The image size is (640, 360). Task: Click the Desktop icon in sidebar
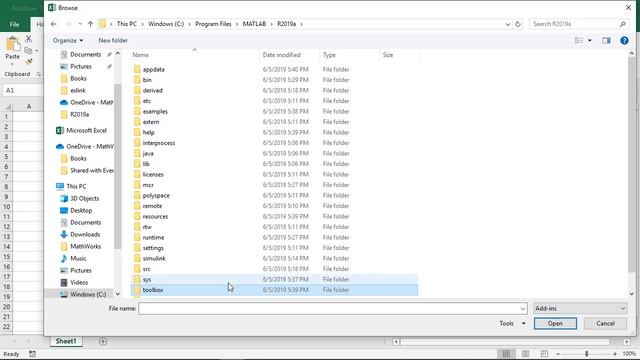64,211
